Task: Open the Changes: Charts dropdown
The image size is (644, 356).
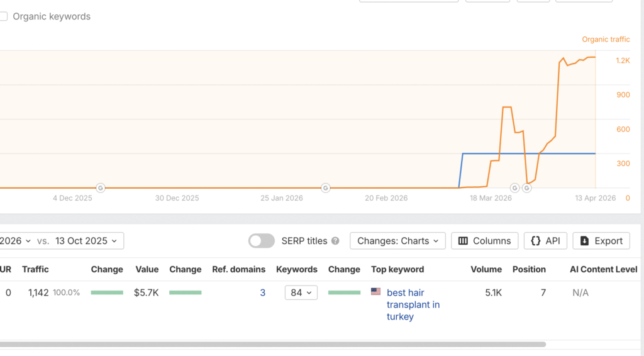Action: (x=397, y=241)
